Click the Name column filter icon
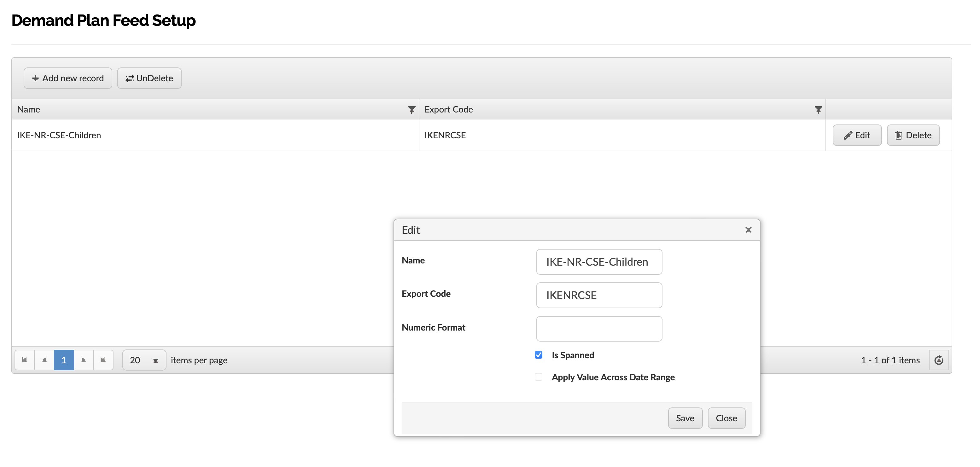This screenshot has height=467, width=980. click(411, 110)
